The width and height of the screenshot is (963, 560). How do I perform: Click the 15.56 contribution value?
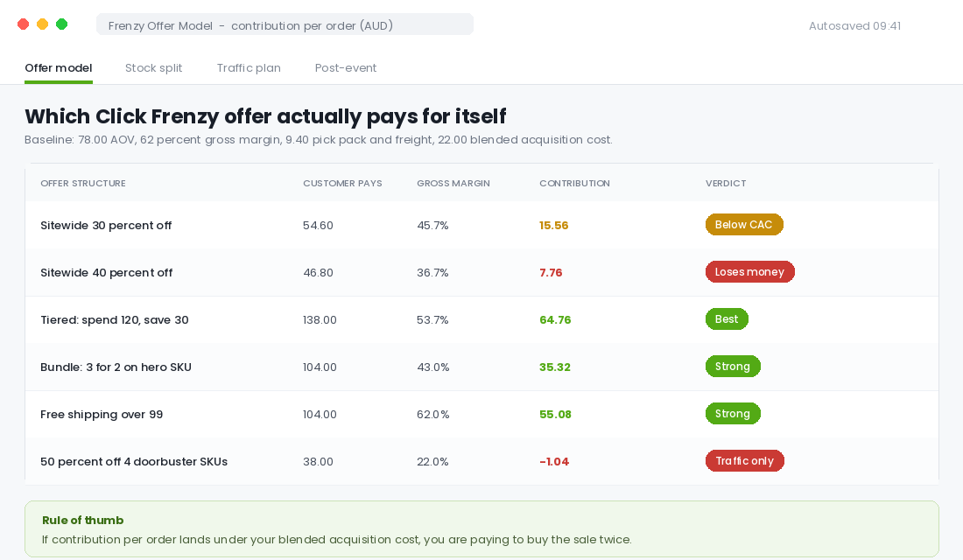[554, 226]
